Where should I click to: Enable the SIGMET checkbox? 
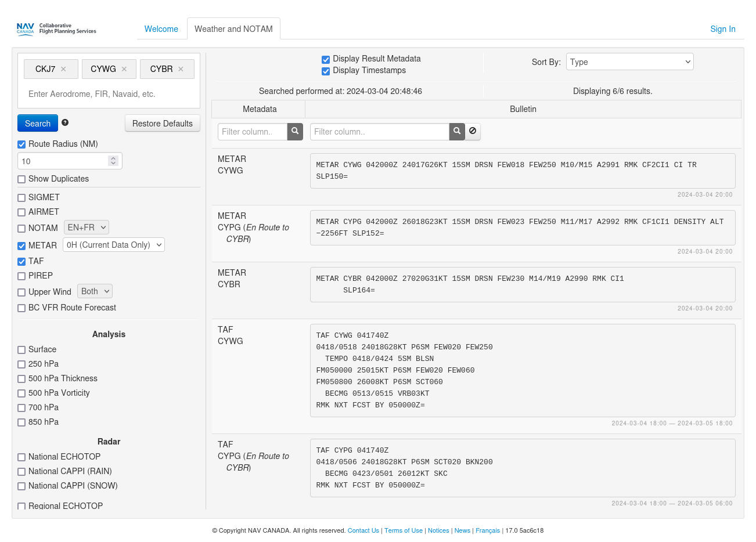[21, 198]
